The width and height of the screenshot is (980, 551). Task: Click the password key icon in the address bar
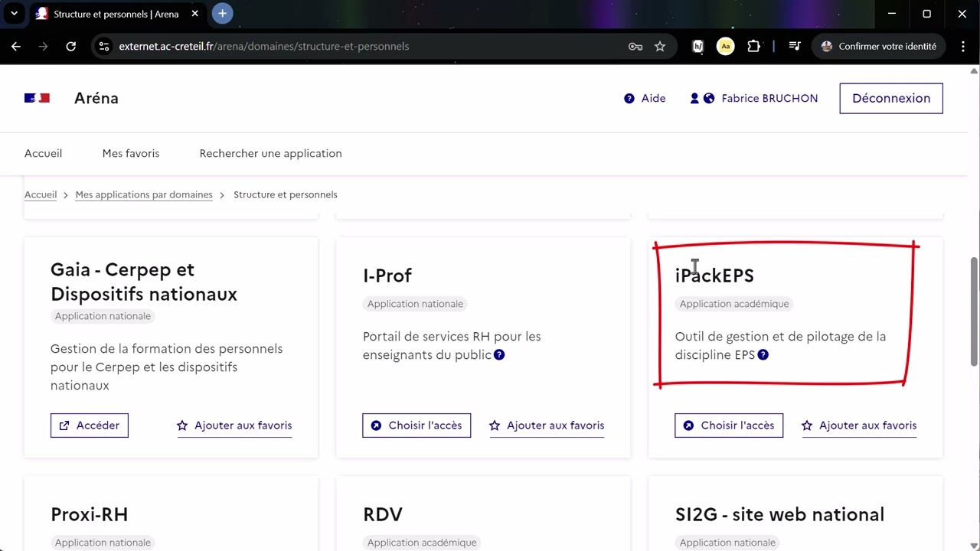point(635,46)
